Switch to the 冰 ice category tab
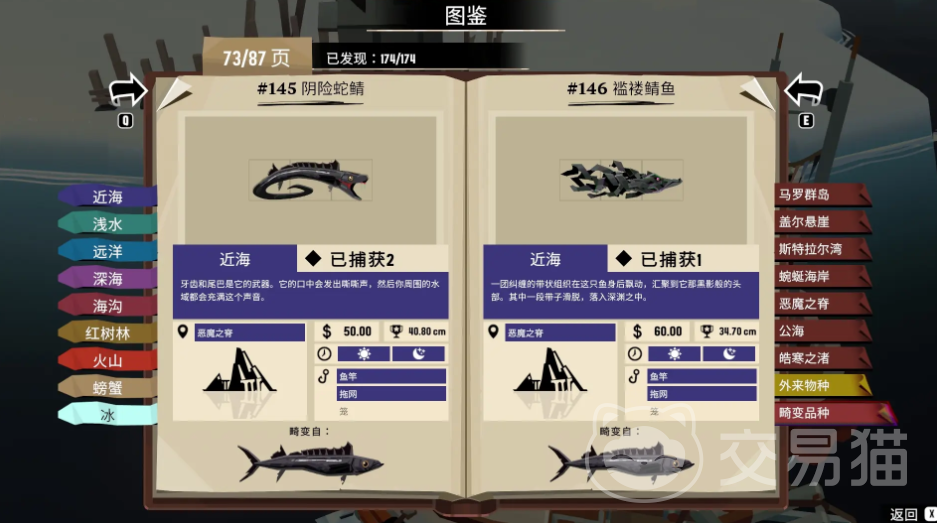The width and height of the screenshot is (937, 523). pos(108,415)
